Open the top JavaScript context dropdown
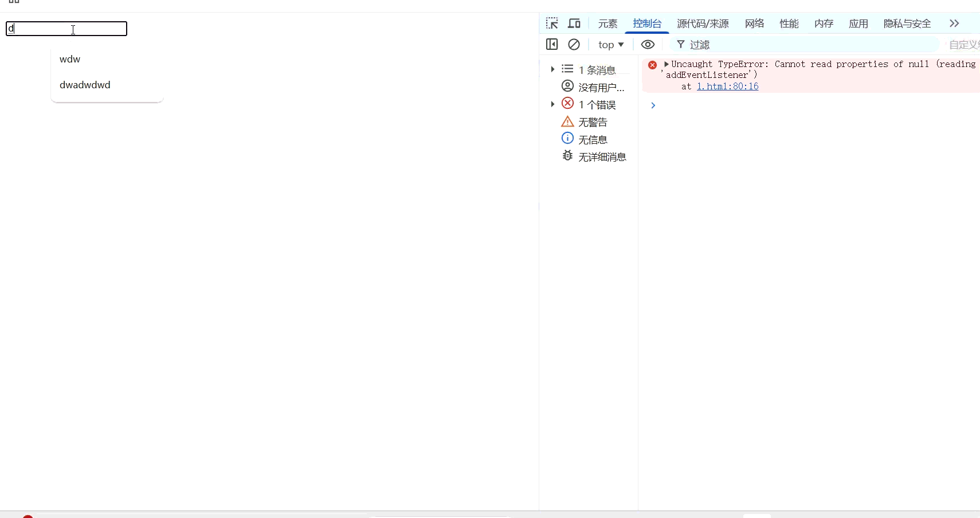The height and width of the screenshot is (518, 980). click(x=611, y=45)
